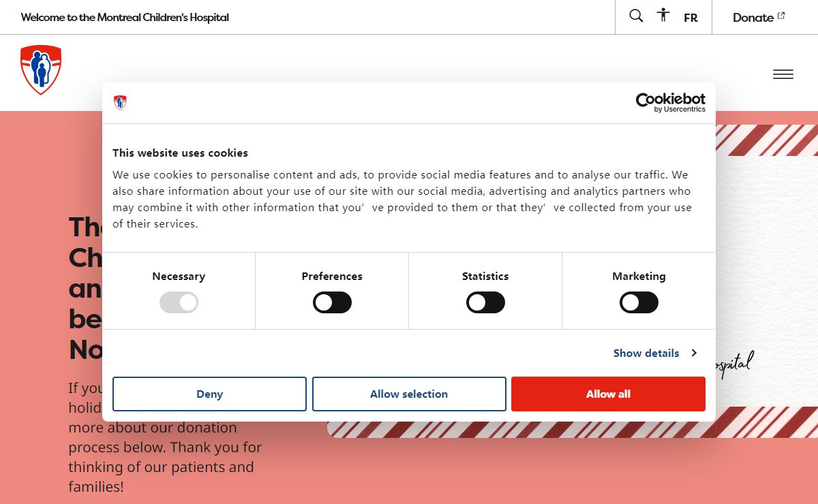Click the Welcome to Montreal Children's Hospital text
This screenshot has width=818, height=504.
pyautogui.click(x=125, y=17)
